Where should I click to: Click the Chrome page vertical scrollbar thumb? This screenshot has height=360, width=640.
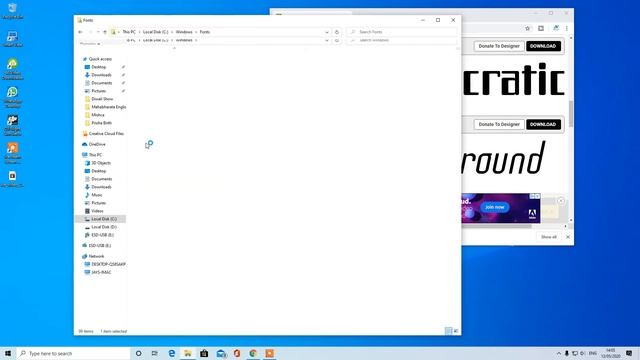point(571,114)
